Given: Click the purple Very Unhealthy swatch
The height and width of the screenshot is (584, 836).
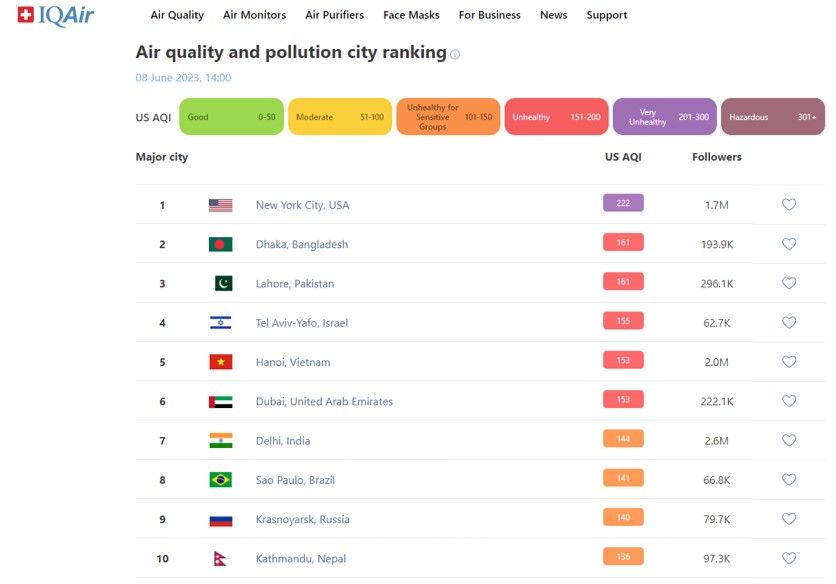Looking at the screenshot, I should [665, 116].
